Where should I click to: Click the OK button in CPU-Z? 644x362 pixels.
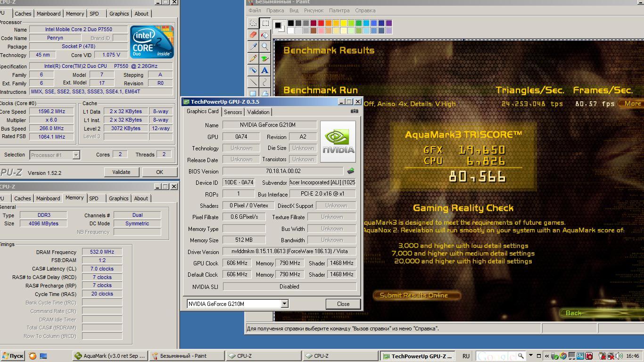pos(159,172)
